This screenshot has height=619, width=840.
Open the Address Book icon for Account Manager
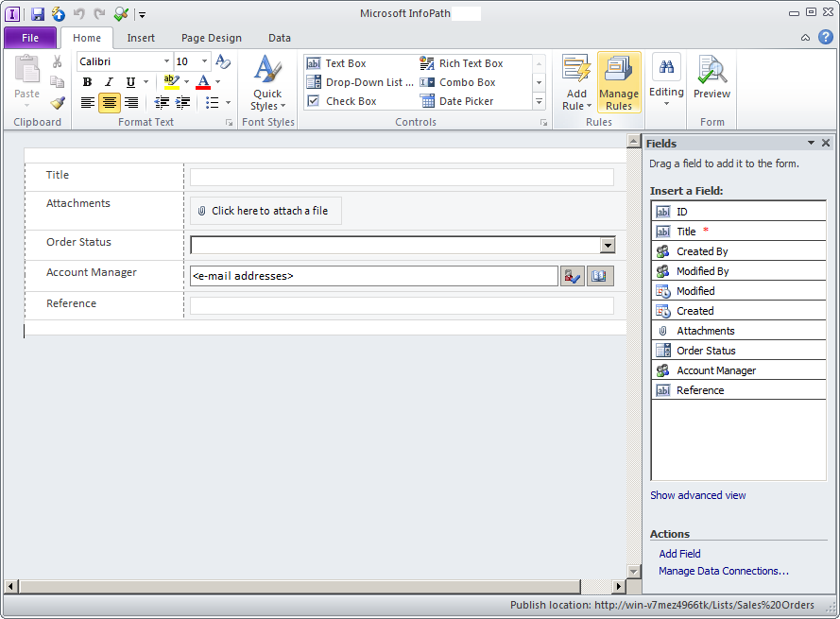(x=599, y=275)
